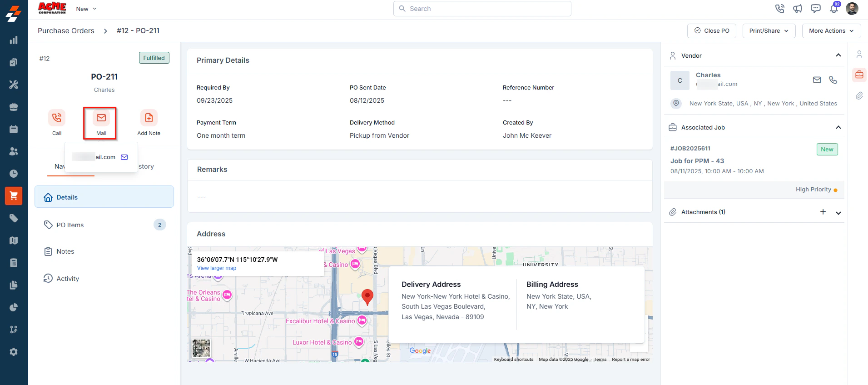Click the John Mc Keever creator name
This screenshot has height=385, width=868.
527,135
